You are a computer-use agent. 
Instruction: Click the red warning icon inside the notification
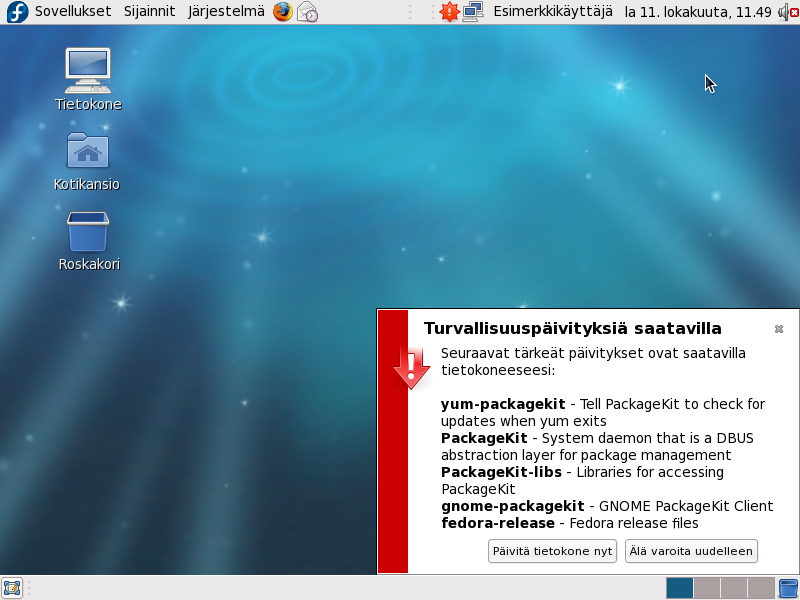coord(410,367)
